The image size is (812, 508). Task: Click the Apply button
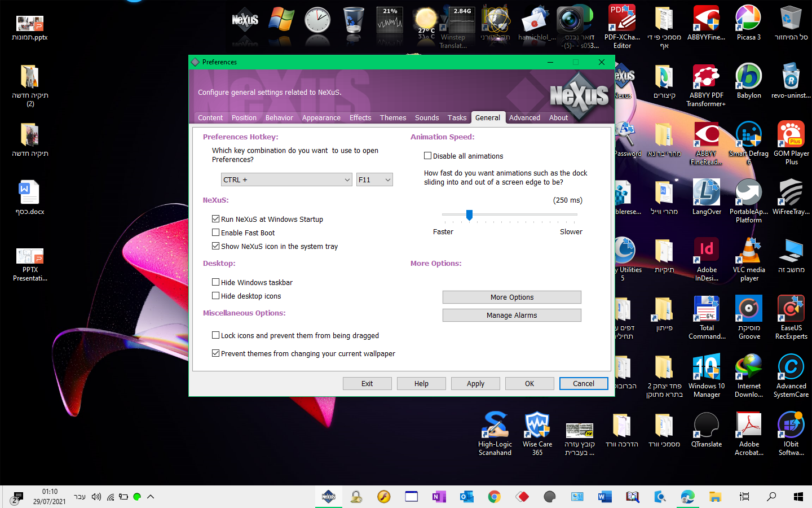point(475,383)
